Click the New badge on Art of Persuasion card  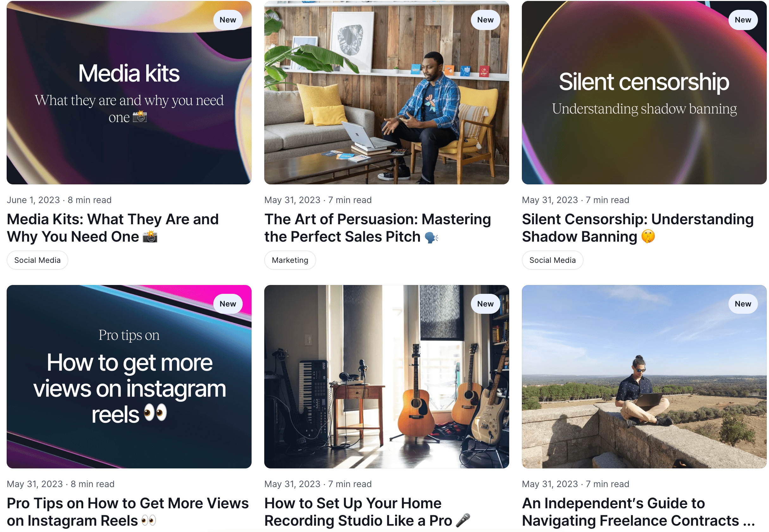pos(485,20)
